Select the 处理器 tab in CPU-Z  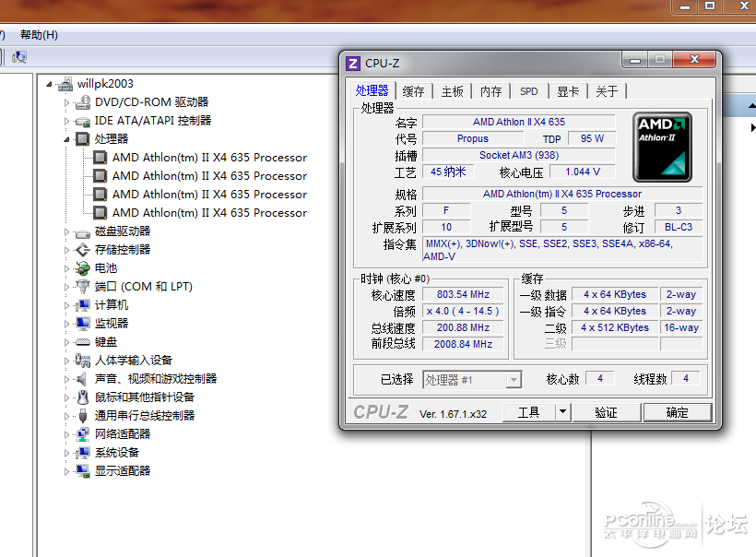click(x=372, y=90)
